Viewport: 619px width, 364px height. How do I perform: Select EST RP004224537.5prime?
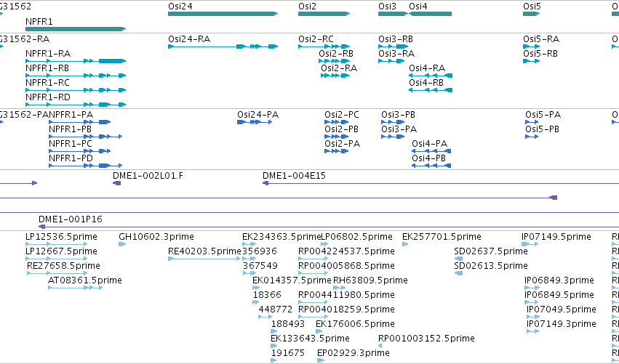[314, 259]
